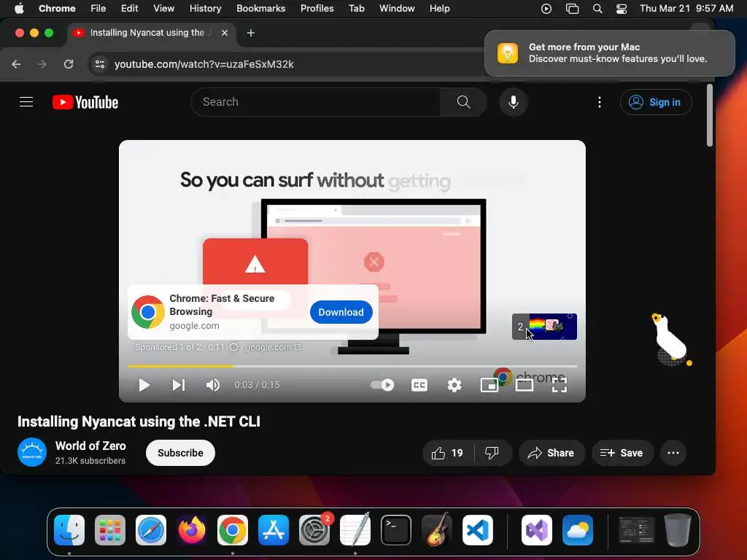Click the search magnifier button
Viewport: 747px width, 560px height.
463,102
